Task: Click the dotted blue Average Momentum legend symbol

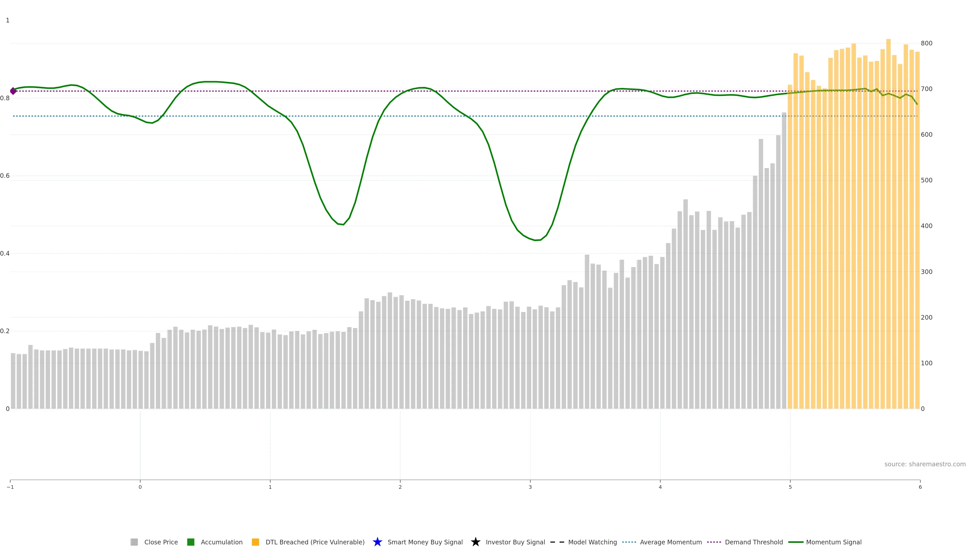Action: 629,542
